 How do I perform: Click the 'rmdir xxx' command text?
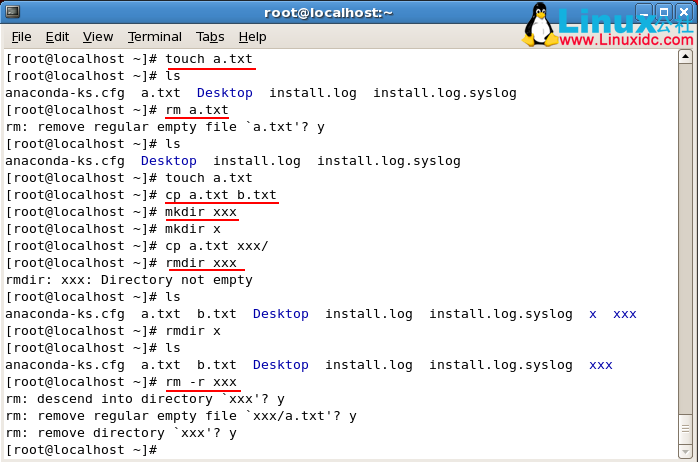(201, 263)
